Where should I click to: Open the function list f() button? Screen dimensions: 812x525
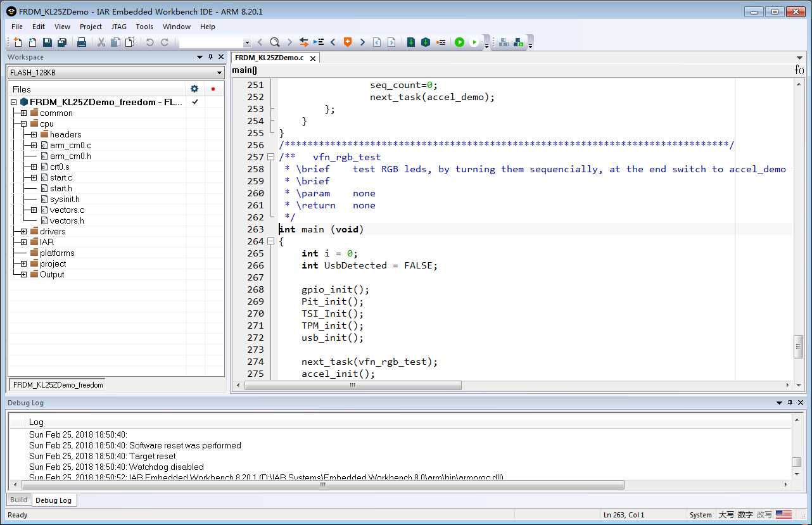point(799,70)
